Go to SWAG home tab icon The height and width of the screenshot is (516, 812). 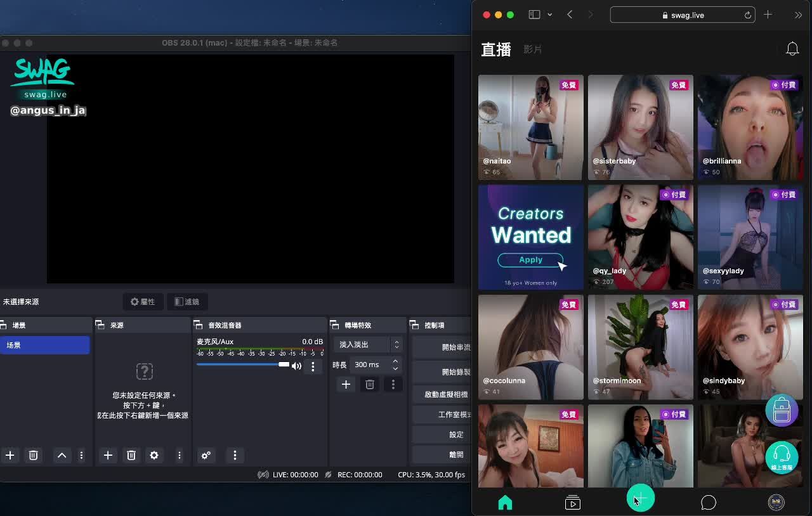pos(505,503)
